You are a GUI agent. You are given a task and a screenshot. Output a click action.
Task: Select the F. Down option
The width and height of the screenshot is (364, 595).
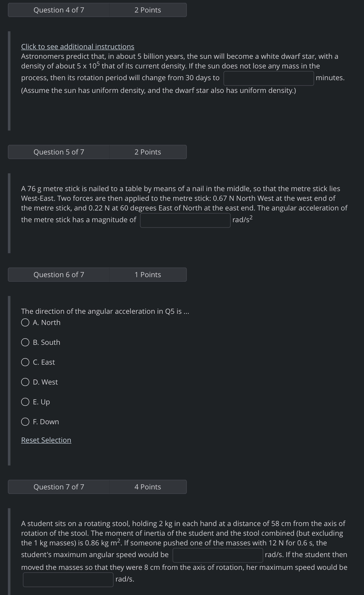click(25, 422)
